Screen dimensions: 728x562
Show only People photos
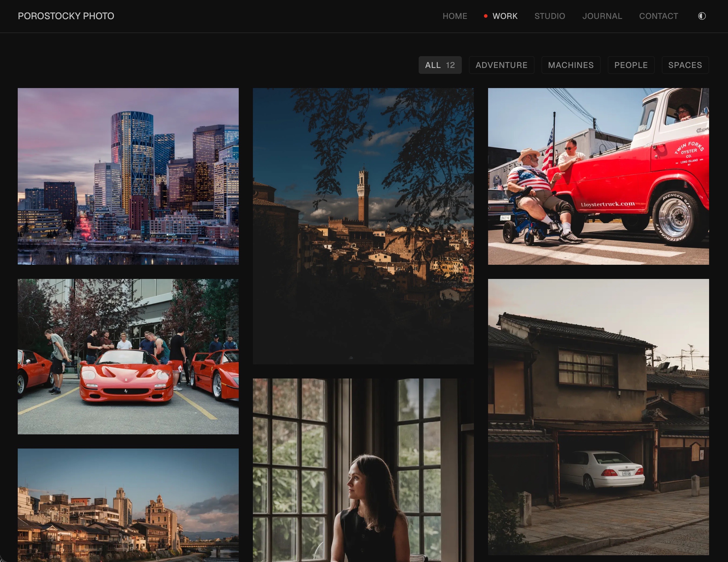(631, 65)
